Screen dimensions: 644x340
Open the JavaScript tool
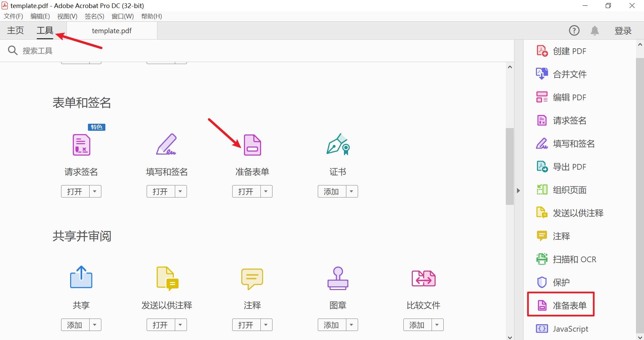tap(570, 329)
